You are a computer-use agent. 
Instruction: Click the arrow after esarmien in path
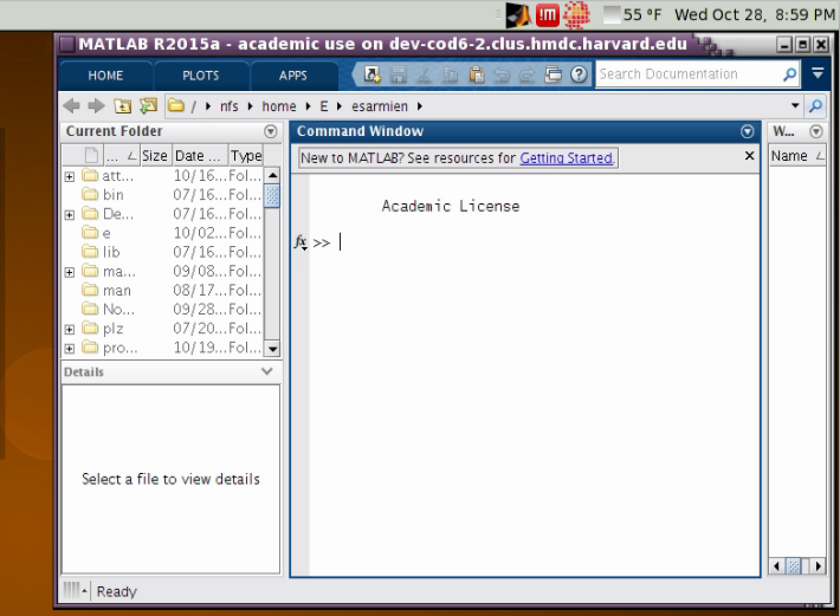pyautogui.click(x=419, y=106)
